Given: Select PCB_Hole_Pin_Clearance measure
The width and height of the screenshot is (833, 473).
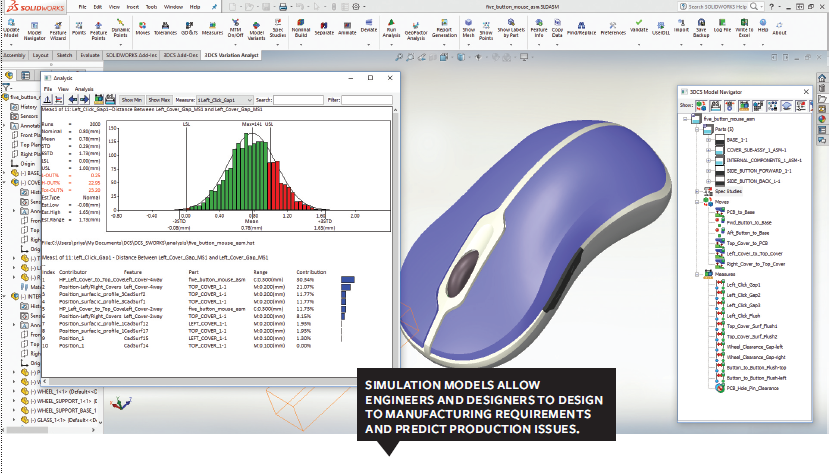Looking at the screenshot, I should coord(752,388).
